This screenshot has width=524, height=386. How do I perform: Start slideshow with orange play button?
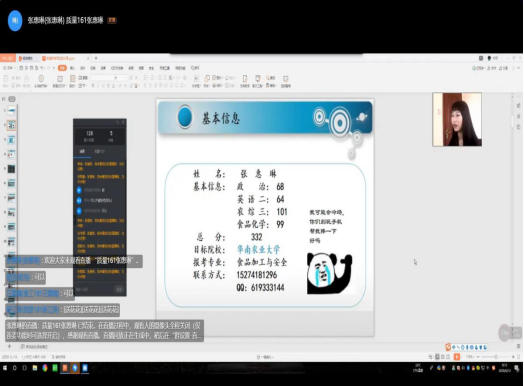(456, 357)
